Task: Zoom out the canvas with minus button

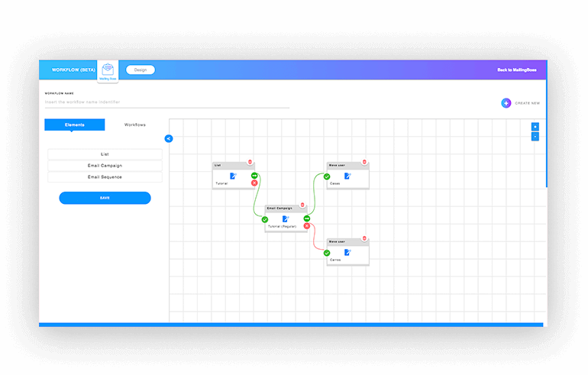Action: point(535,137)
